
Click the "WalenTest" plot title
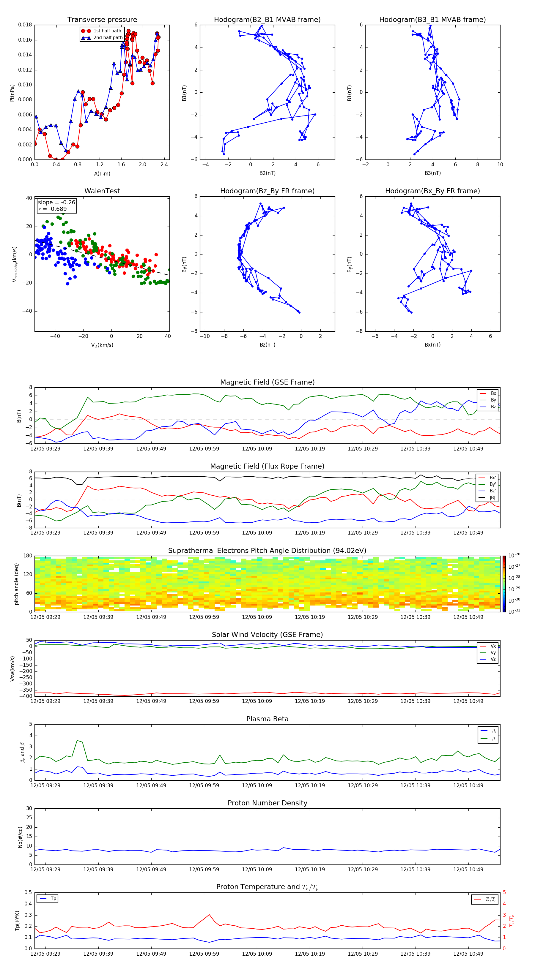click(x=102, y=191)
